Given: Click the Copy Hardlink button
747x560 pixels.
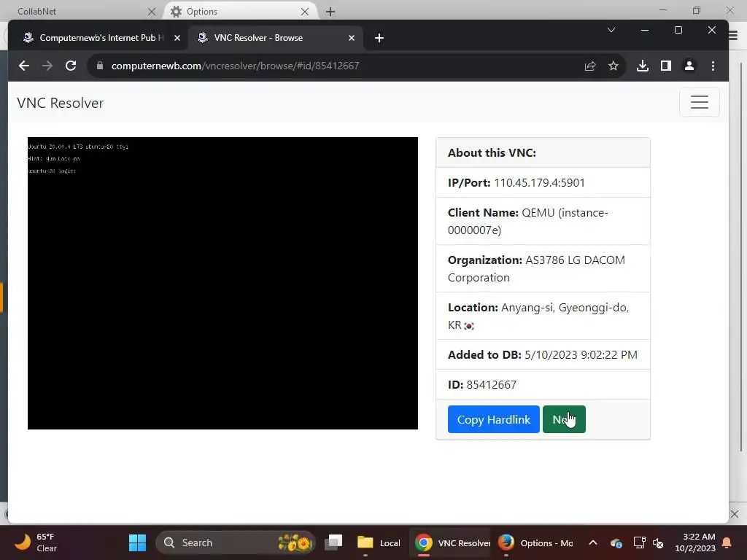Looking at the screenshot, I should pyautogui.click(x=494, y=419).
